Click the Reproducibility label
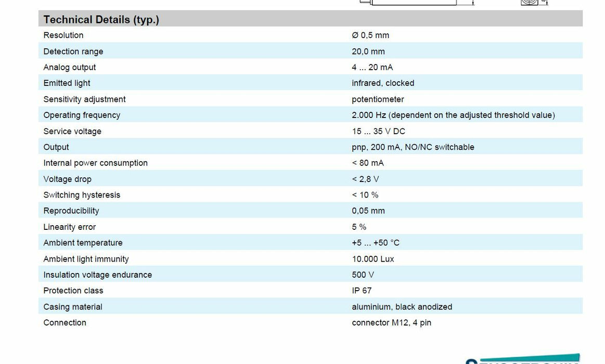Image resolution: width=605 pixels, height=364 pixels. pyautogui.click(x=71, y=211)
